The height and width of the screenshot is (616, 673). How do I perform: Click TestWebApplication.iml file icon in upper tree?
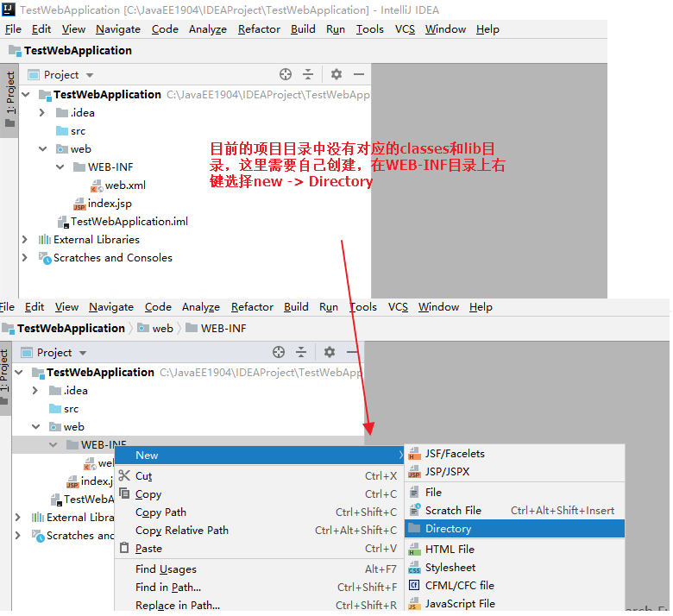(x=63, y=222)
